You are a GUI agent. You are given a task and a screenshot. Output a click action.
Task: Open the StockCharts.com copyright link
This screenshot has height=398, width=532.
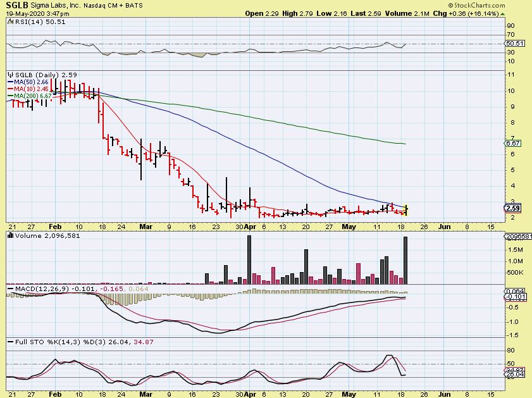pos(476,5)
